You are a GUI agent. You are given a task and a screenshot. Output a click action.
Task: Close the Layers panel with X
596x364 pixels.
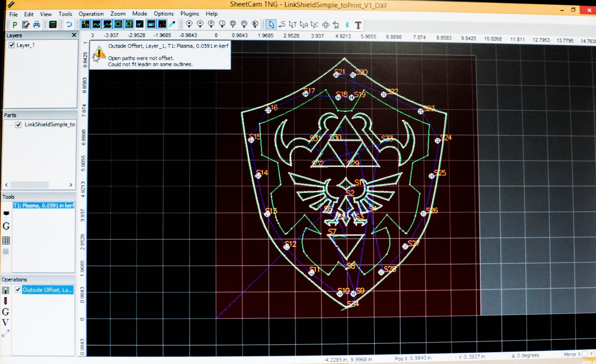(74, 35)
